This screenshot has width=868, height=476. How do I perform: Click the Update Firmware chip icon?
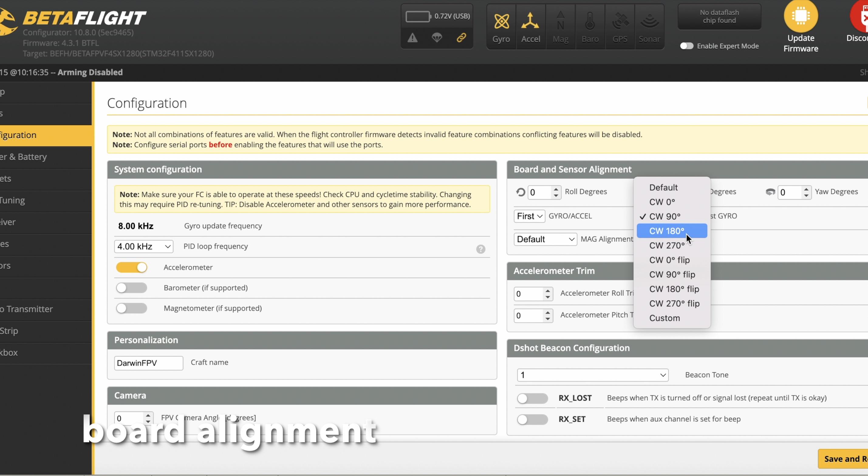coord(801,16)
